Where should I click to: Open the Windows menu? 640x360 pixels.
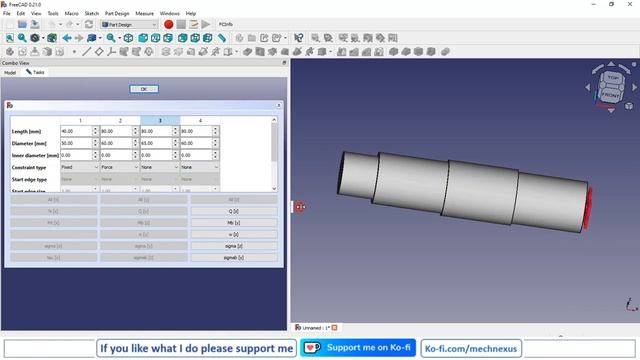click(x=169, y=13)
